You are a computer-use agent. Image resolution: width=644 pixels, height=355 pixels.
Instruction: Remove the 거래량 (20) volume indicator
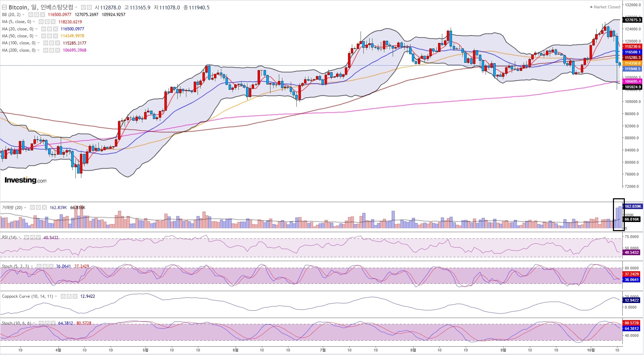point(44,207)
